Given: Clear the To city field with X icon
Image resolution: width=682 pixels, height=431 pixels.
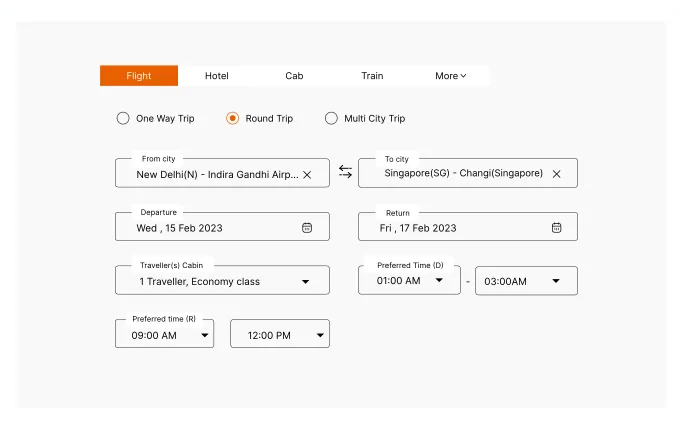Looking at the screenshot, I should coord(556,174).
